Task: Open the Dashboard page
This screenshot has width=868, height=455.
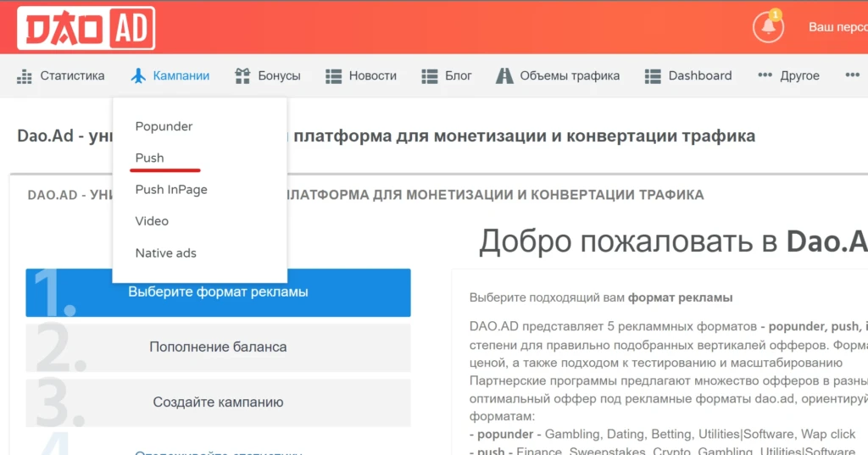Action: pos(699,76)
